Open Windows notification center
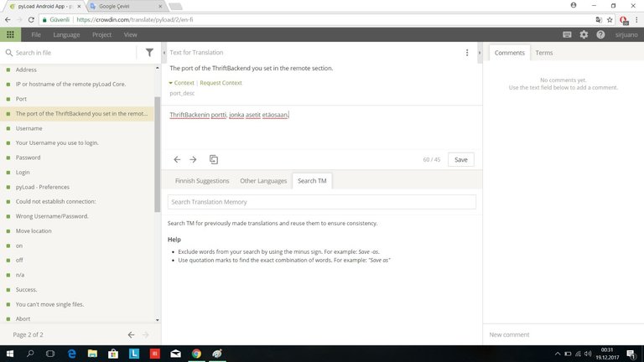Image resolution: width=644 pixels, height=362 pixels. (631, 354)
